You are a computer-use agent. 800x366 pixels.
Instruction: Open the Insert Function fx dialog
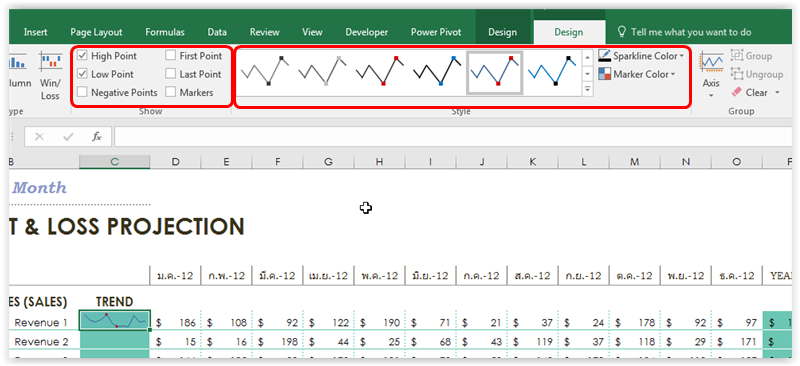pyautogui.click(x=96, y=137)
